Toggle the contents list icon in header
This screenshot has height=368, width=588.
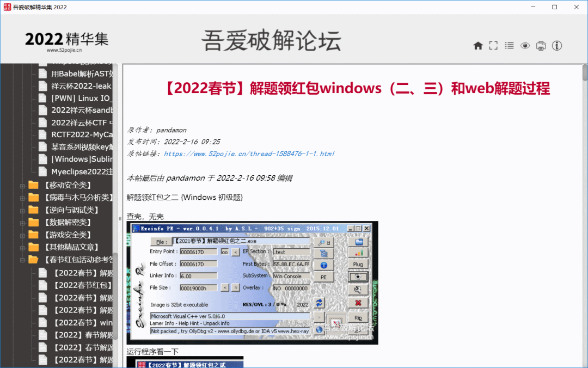coord(509,46)
